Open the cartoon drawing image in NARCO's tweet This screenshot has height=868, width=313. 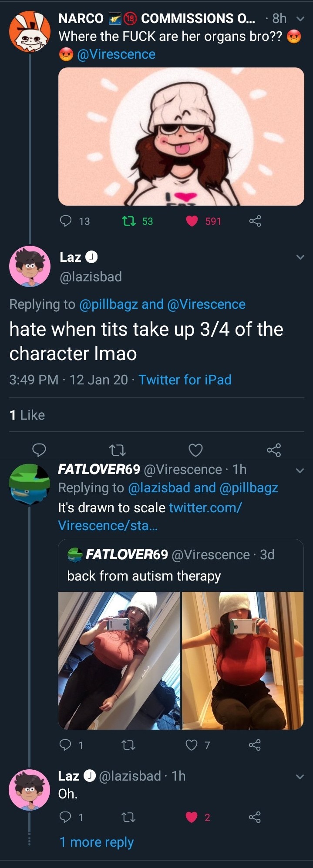pos(181,136)
